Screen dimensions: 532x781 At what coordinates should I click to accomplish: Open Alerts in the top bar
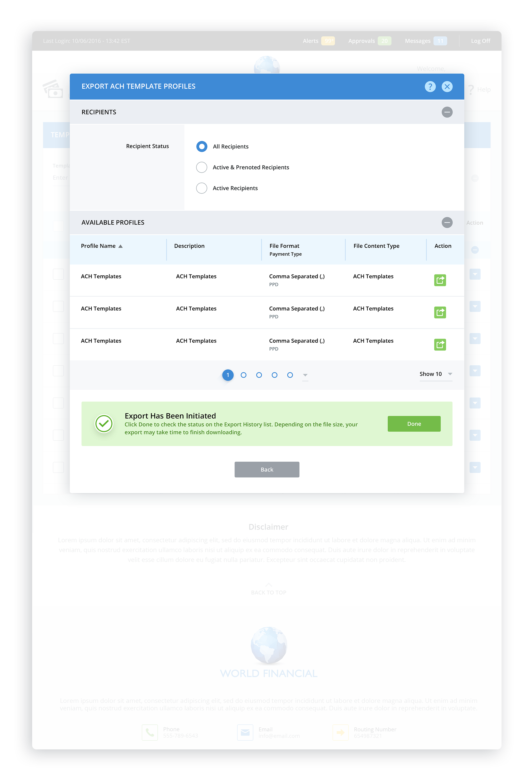point(318,41)
